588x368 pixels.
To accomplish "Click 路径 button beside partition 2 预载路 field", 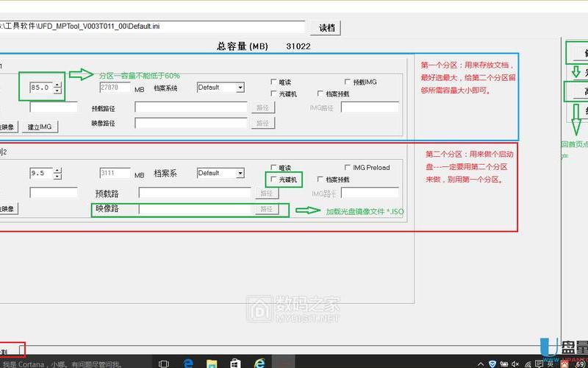I will coord(267,194).
